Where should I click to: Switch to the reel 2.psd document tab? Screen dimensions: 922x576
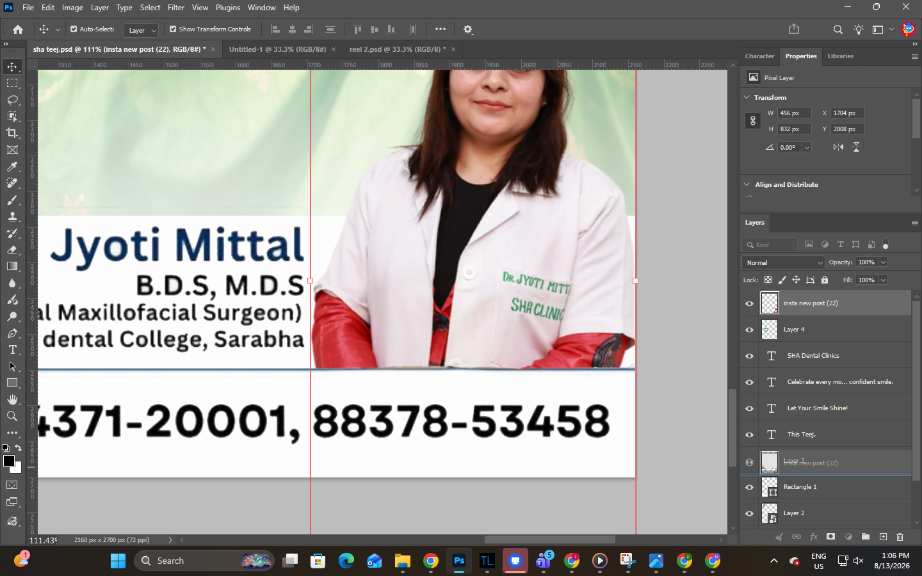click(397, 49)
